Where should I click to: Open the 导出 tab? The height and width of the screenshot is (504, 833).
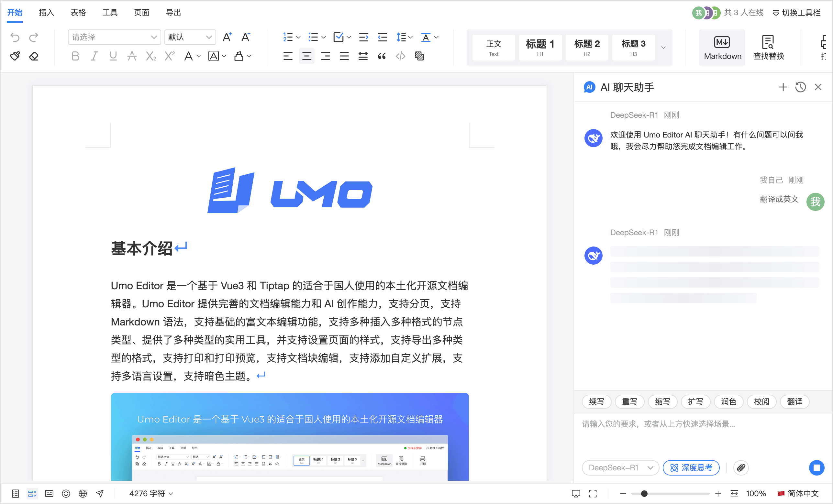point(173,13)
